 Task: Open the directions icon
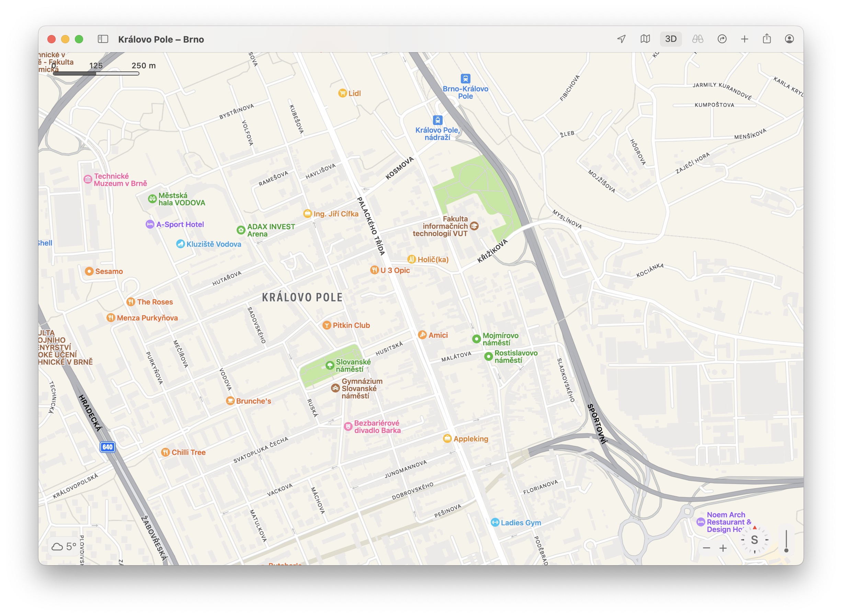722,39
